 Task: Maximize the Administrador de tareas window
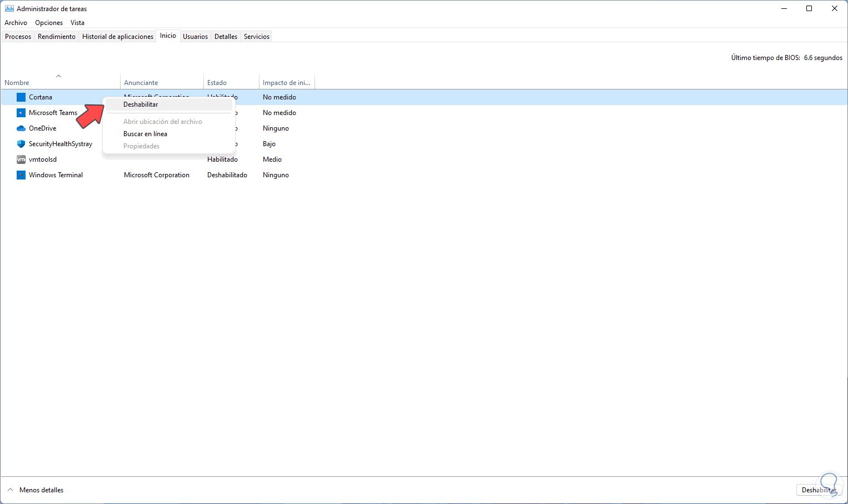pyautogui.click(x=809, y=9)
